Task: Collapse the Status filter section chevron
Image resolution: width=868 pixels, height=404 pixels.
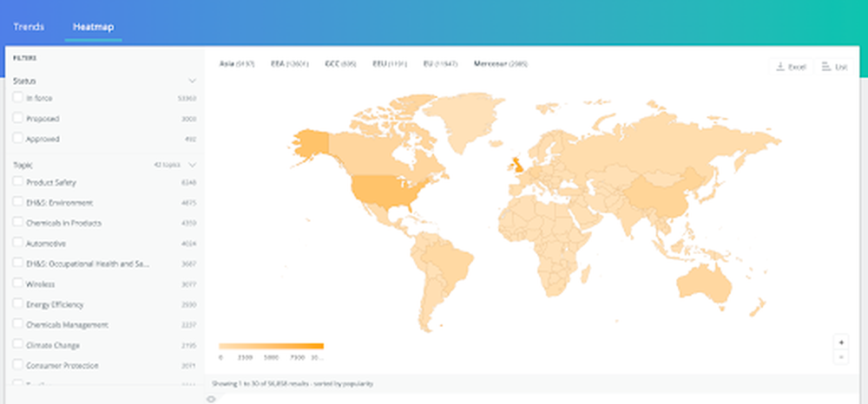Action: (x=192, y=81)
